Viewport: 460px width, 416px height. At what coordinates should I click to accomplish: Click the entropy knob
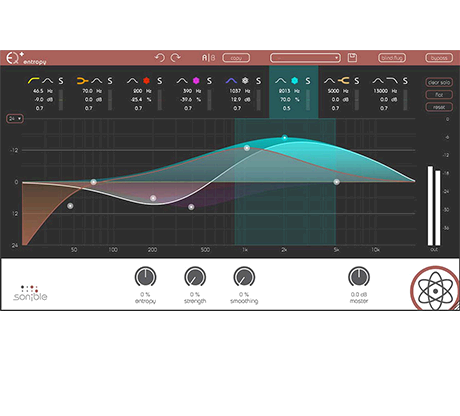click(x=145, y=277)
